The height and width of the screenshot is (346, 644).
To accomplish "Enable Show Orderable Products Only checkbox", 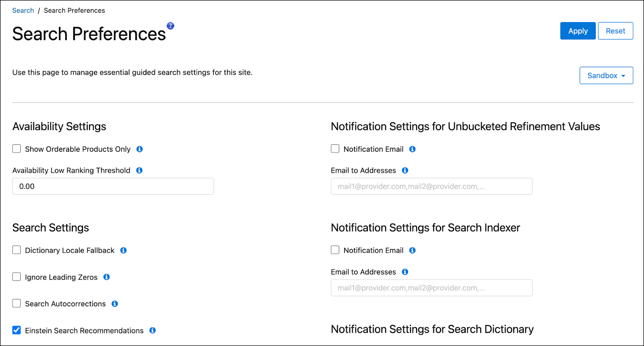I will (17, 149).
